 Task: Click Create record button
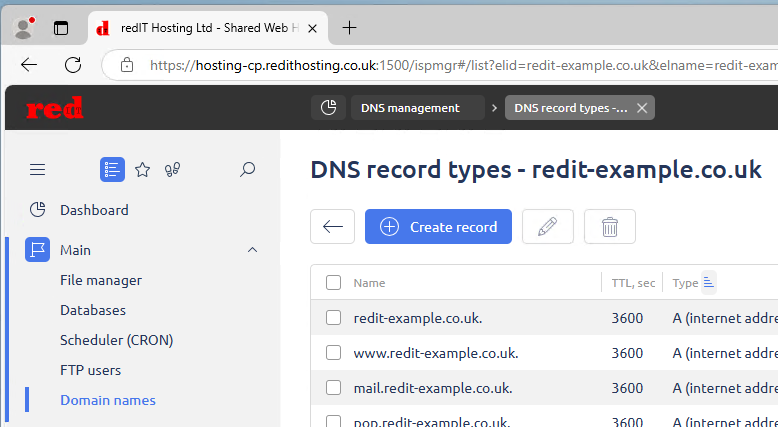[439, 227]
